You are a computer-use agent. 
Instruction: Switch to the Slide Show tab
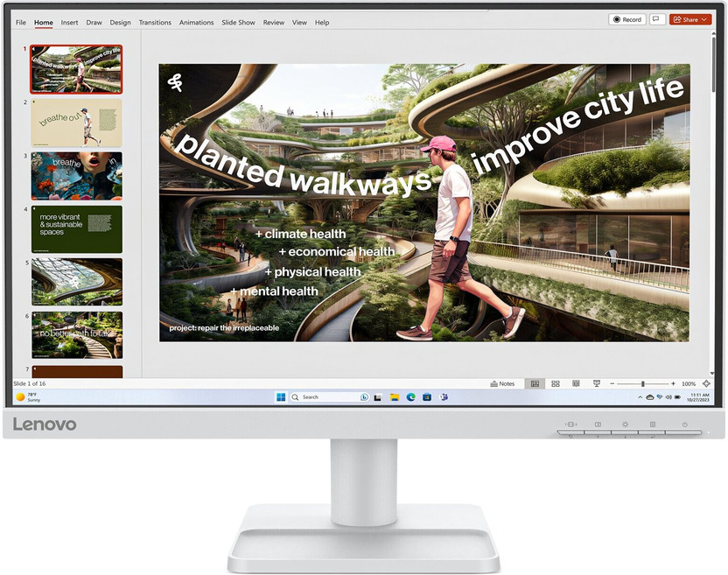238,22
